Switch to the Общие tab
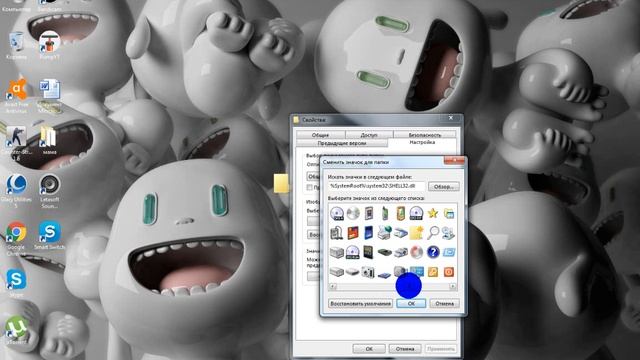Viewport: 640px width, 360px height. tap(320, 135)
